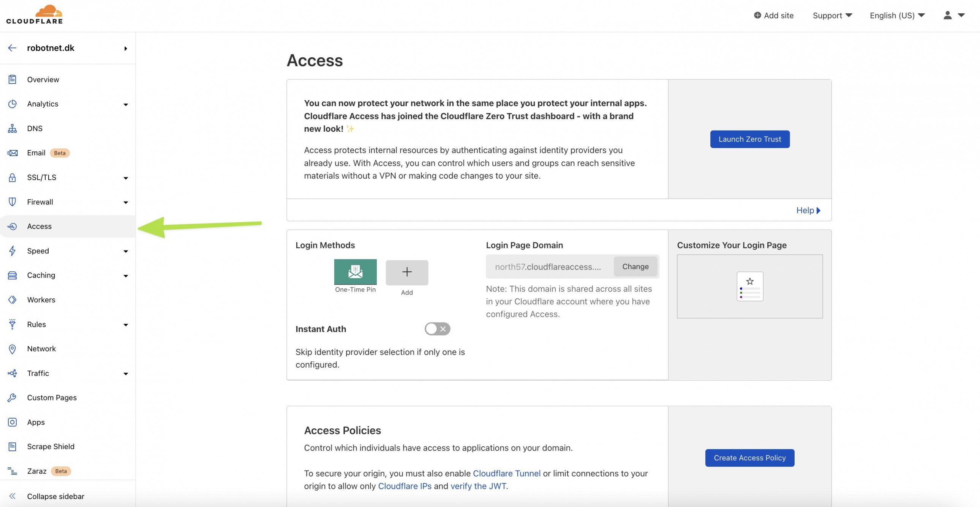Viewport: 980px width, 507px height.
Task: Click the back arrow beside robotnet.dk
Action: pyautogui.click(x=12, y=48)
